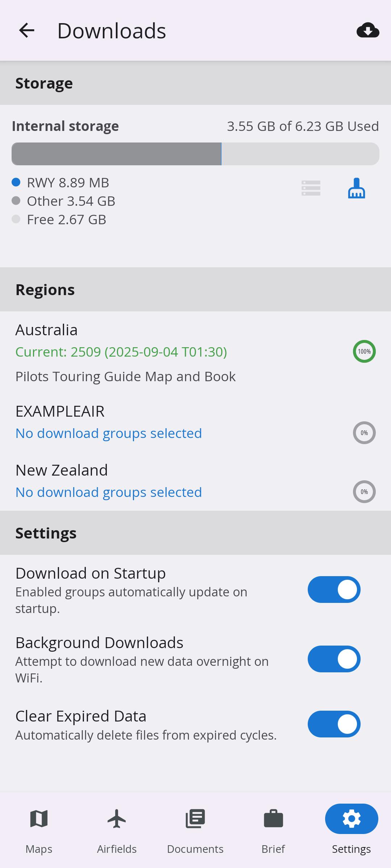Switch to the Airfields tab

pyautogui.click(x=117, y=829)
